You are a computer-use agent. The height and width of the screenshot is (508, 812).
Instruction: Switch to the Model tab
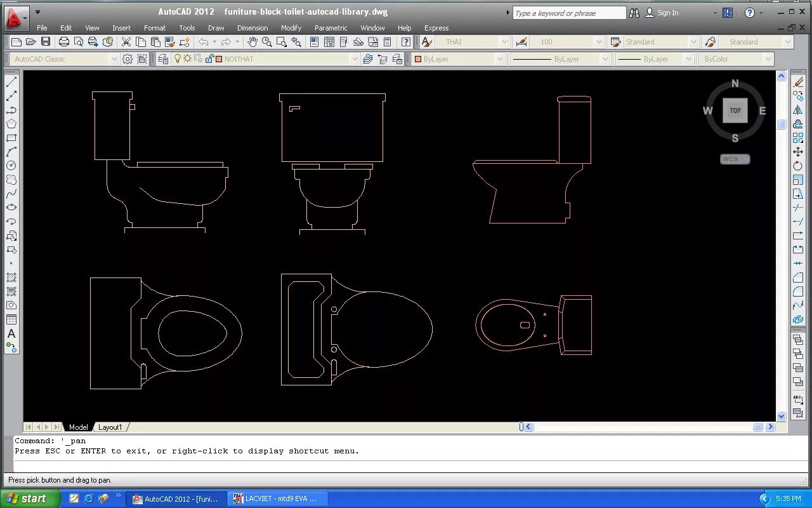coord(79,427)
